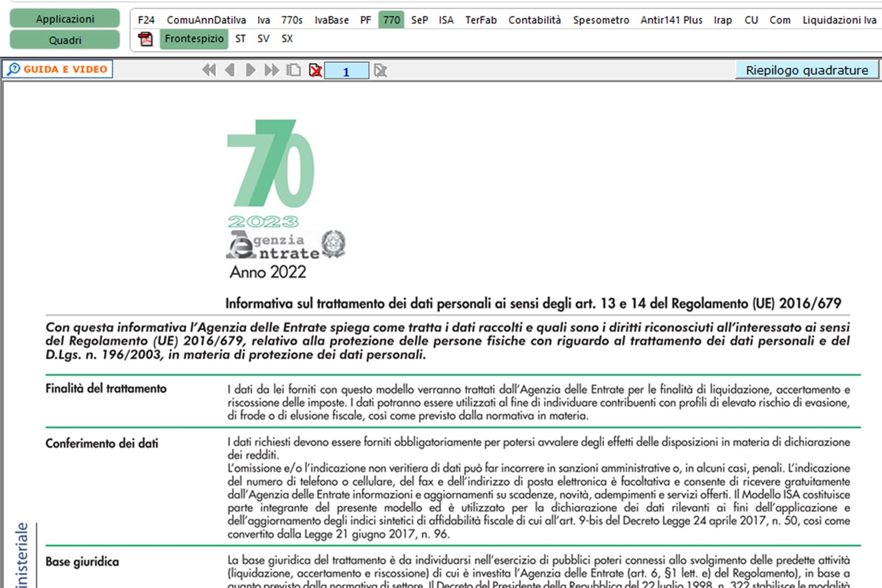The image size is (882, 588).
Task: Delete current page red X icon
Action: 315,70
